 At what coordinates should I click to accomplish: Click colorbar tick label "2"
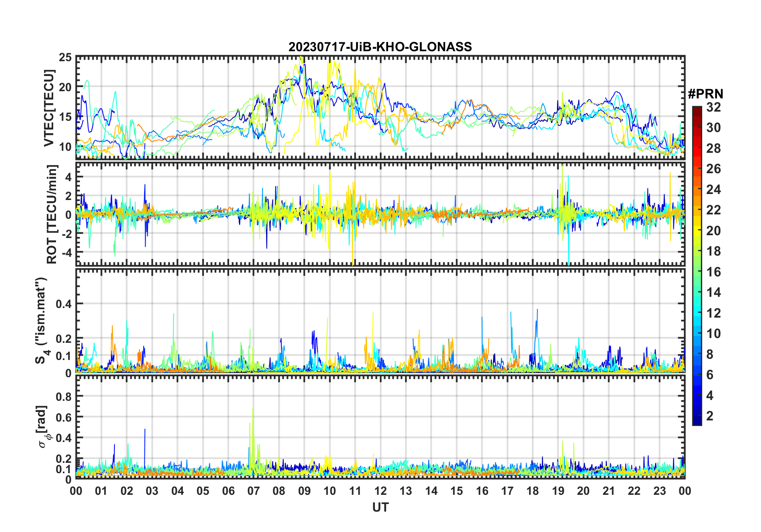pos(710,416)
